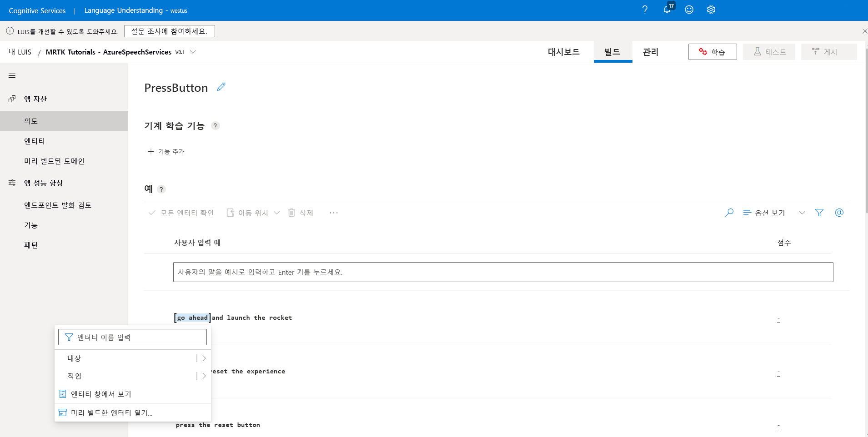Click the 테스트 button
The image size is (868, 437).
coord(769,52)
